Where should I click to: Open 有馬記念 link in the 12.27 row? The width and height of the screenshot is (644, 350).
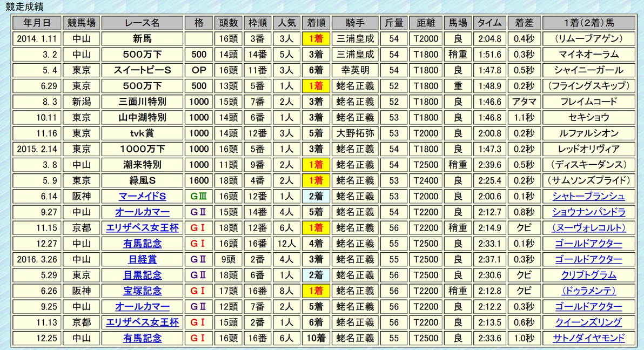(x=142, y=244)
